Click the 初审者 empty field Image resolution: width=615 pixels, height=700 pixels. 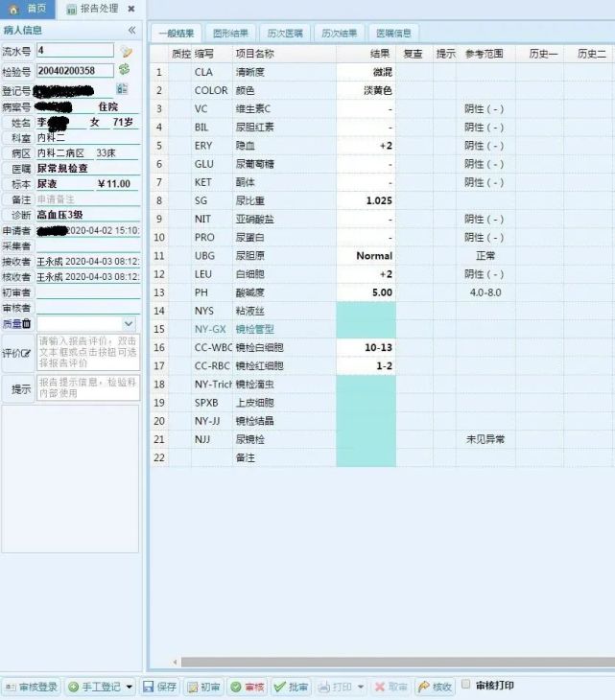point(88,292)
